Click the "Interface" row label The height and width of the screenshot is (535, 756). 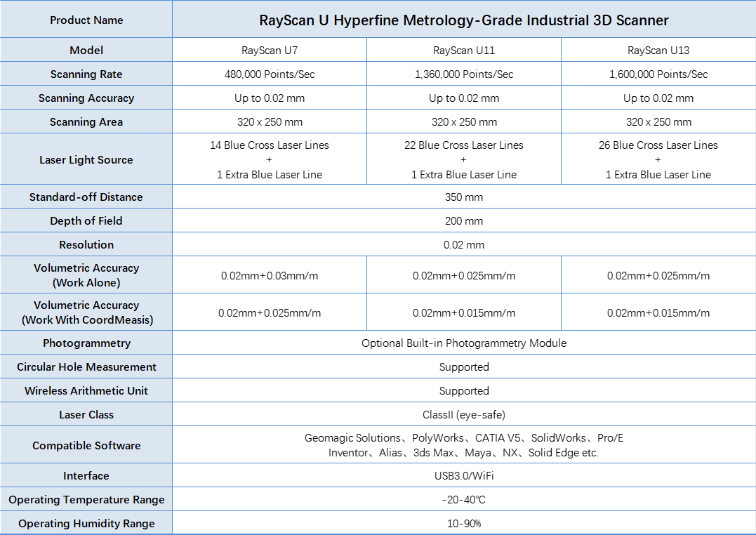[x=86, y=475]
